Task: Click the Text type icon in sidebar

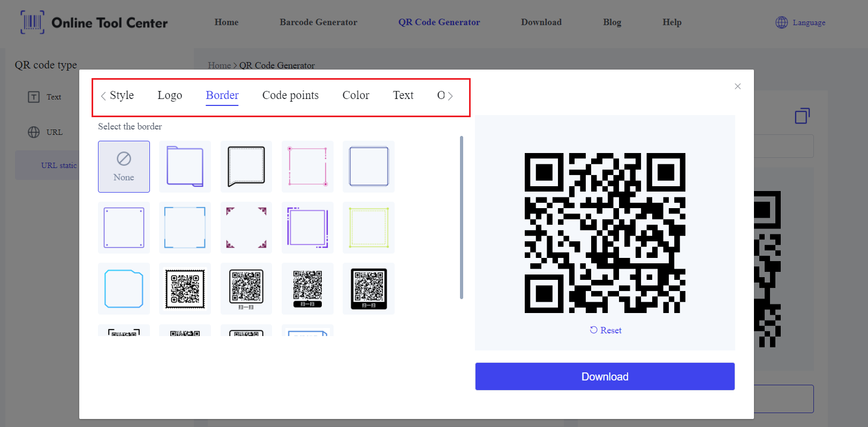Action: (x=34, y=97)
